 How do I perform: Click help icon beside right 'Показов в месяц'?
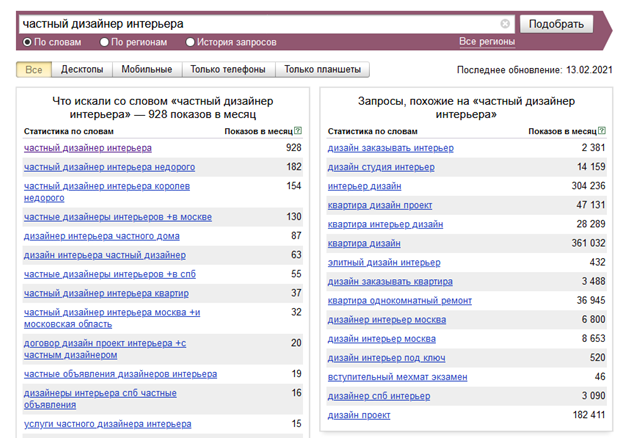click(x=602, y=131)
